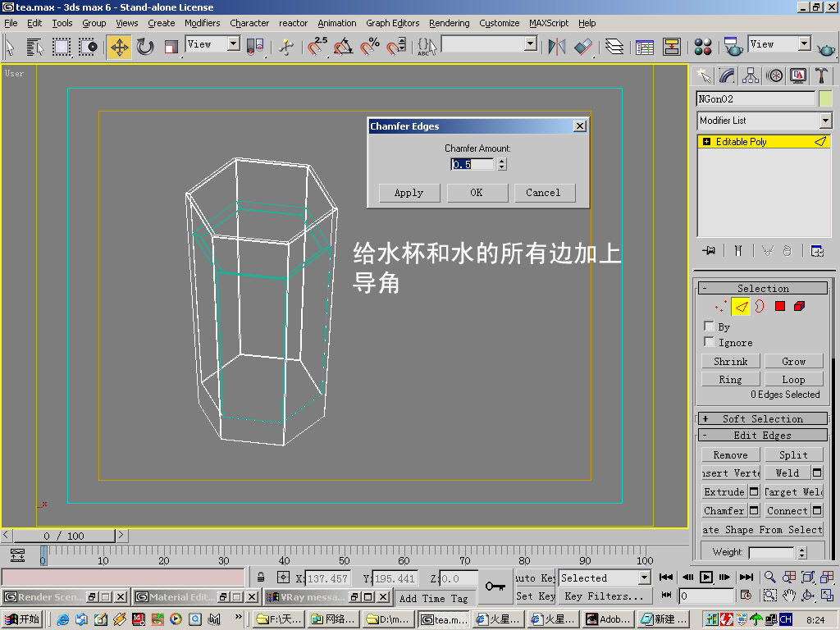Switch to Modify command panel tab
Viewport: 840px width, 630px height.
(727, 75)
